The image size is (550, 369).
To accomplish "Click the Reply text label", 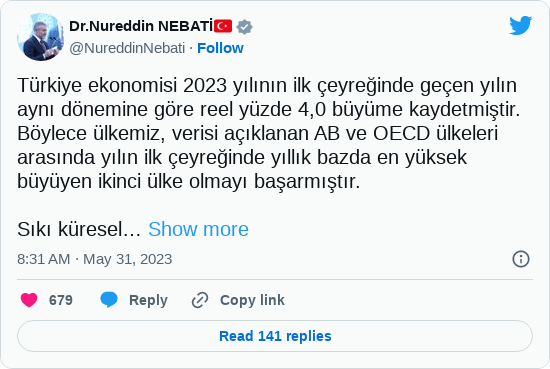I will 148,300.
